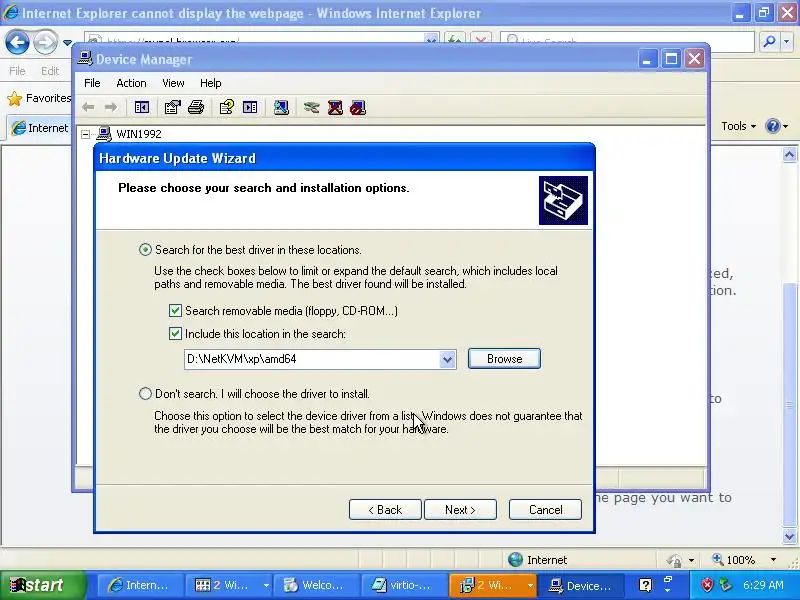
Task: Open the Device Manager View menu
Action: point(173,83)
